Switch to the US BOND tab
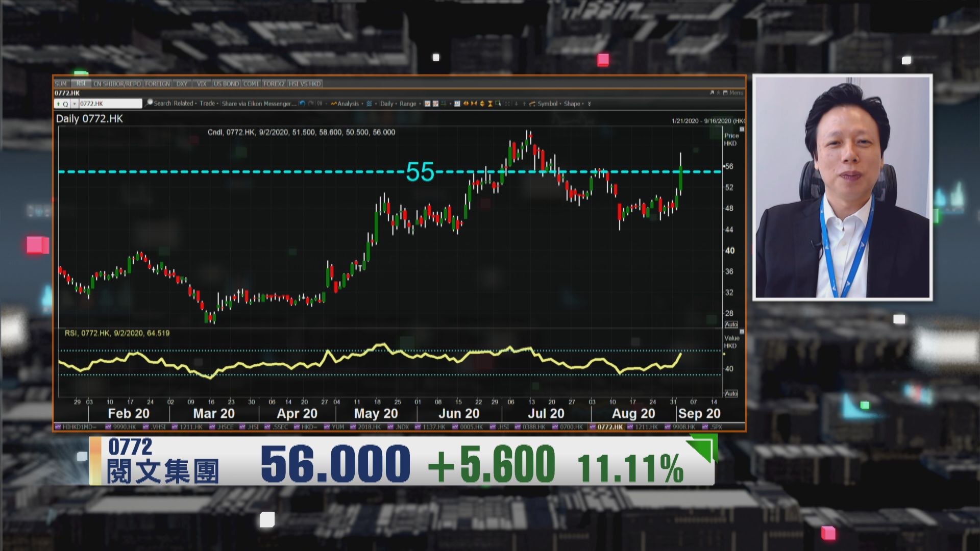This screenshot has height=551, width=980. tap(226, 84)
